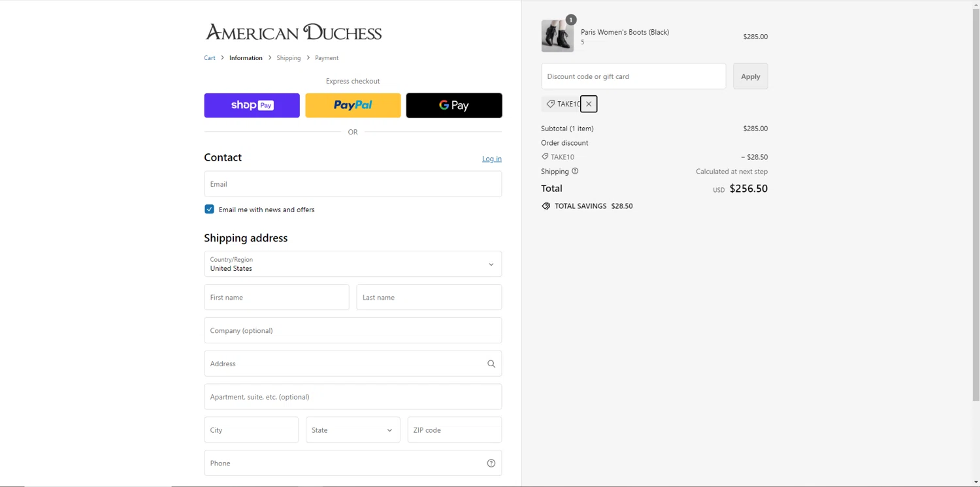The height and width of the screenshot is (487, 980).
Task: Focus the ZIP code field
Action: coord(455,430)
